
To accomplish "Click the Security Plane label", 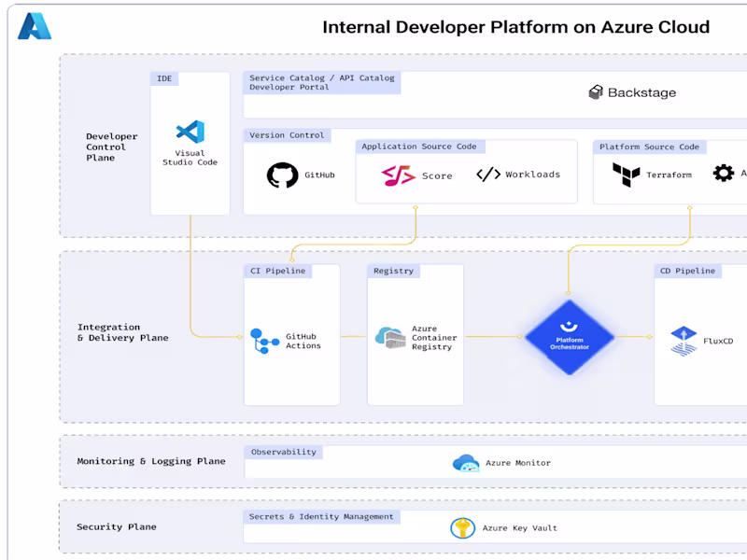I will pyautogui.click(x=117, y=526).
